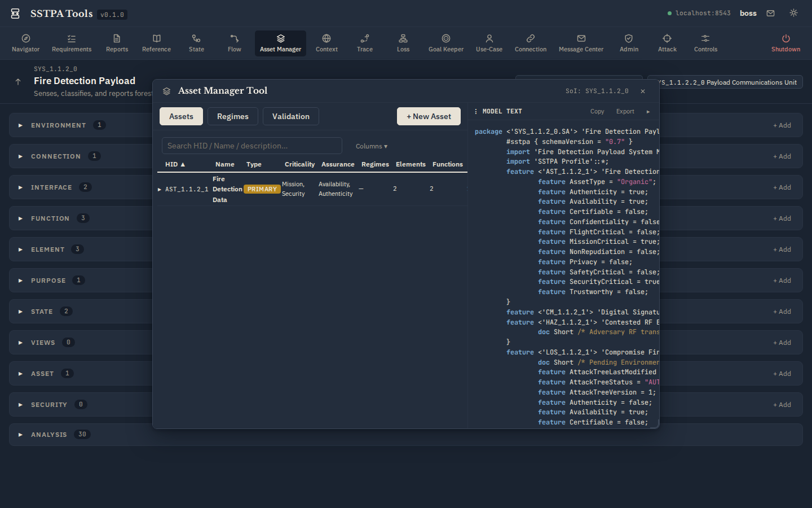The height and width of the screenshot is (508, 812).
Task: Open the Payload Communications Unit link
Action: pyautogui.click(x=725, y=82)
